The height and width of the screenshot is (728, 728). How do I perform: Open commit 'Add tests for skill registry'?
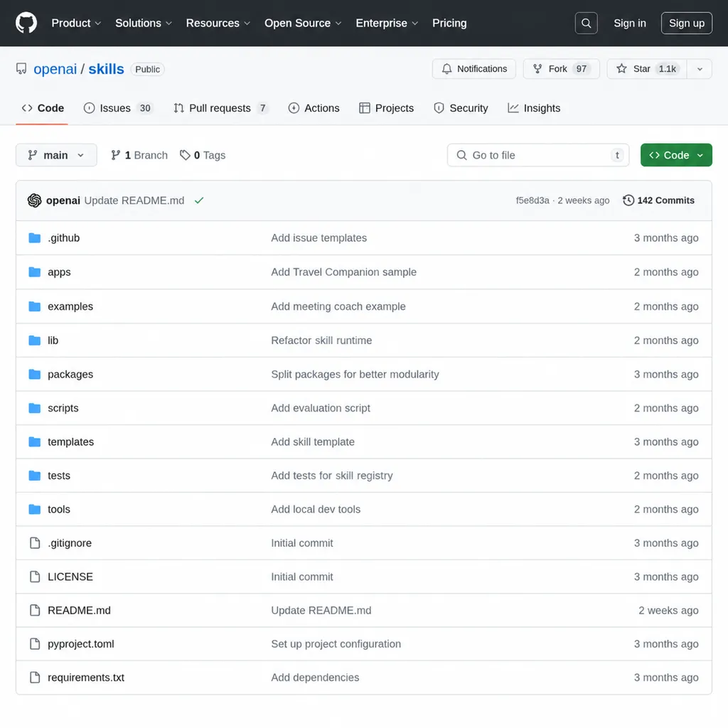point(331,476)
